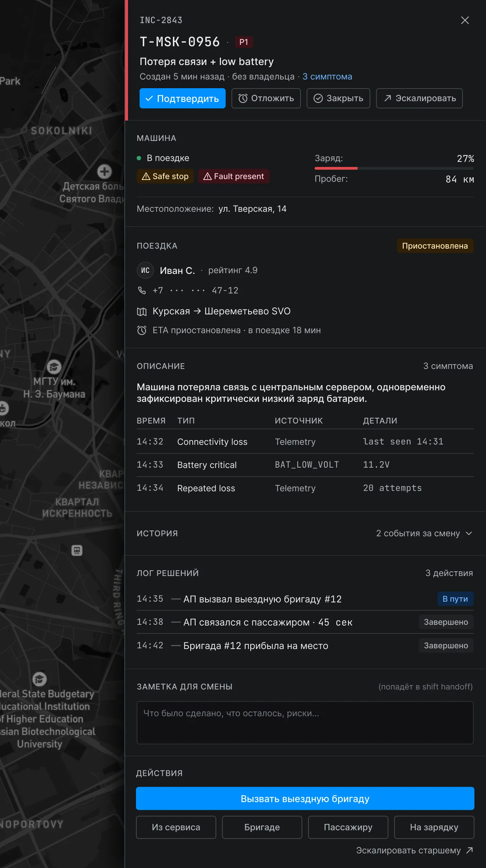486x868 pixels.
Task: Click the route map icon near Курская
Action: click(x=142, y=311)
